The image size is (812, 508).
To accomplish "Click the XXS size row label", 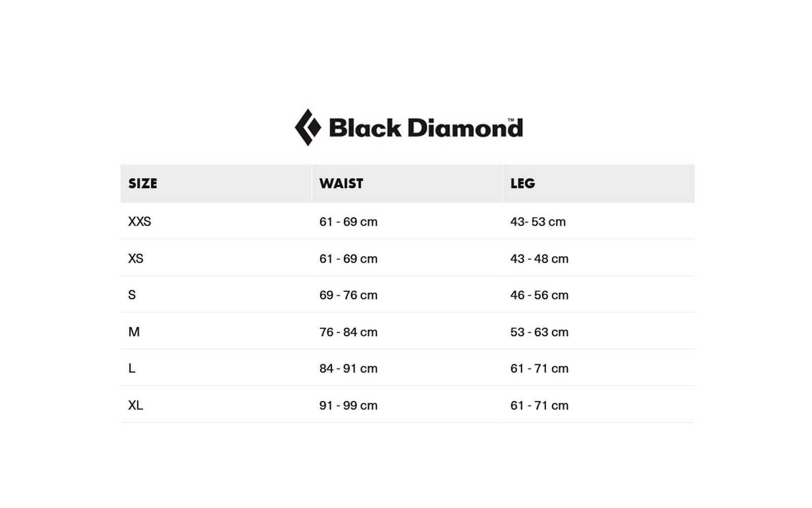I will tap(140, 221).
